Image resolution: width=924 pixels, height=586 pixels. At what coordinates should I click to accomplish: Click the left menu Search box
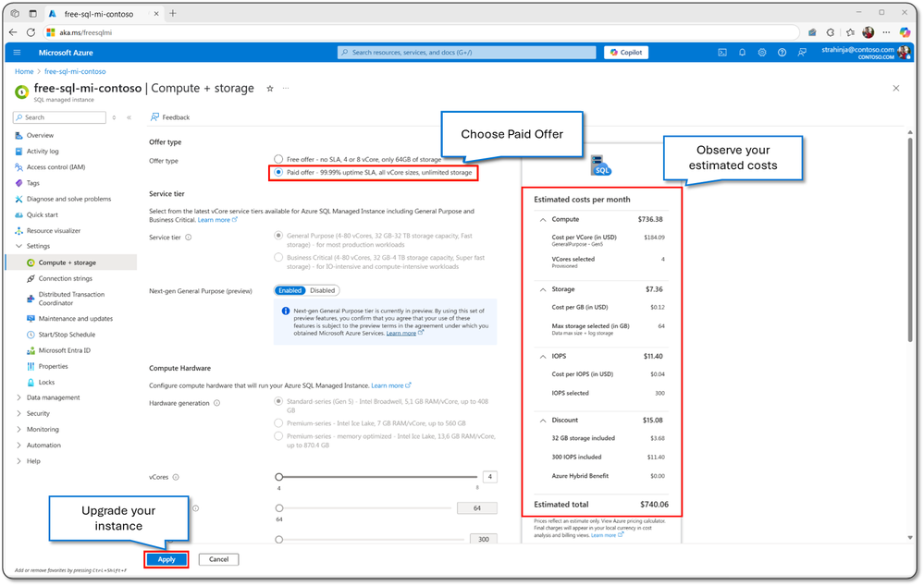pyautogui.click(x=59, y=117)
